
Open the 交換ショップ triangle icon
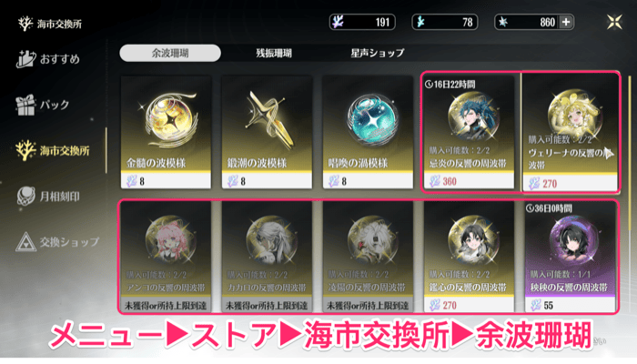pos(25,242)
